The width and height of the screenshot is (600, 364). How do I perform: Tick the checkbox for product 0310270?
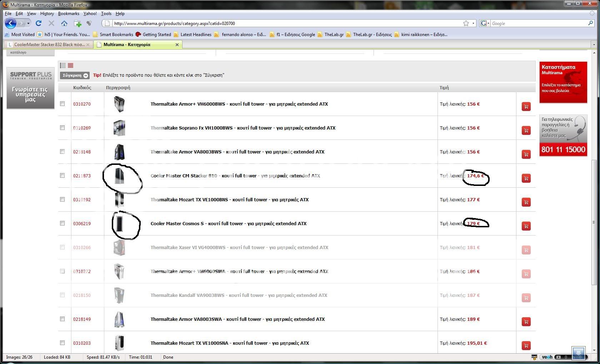pyautogui.click(x=62, y=104)
